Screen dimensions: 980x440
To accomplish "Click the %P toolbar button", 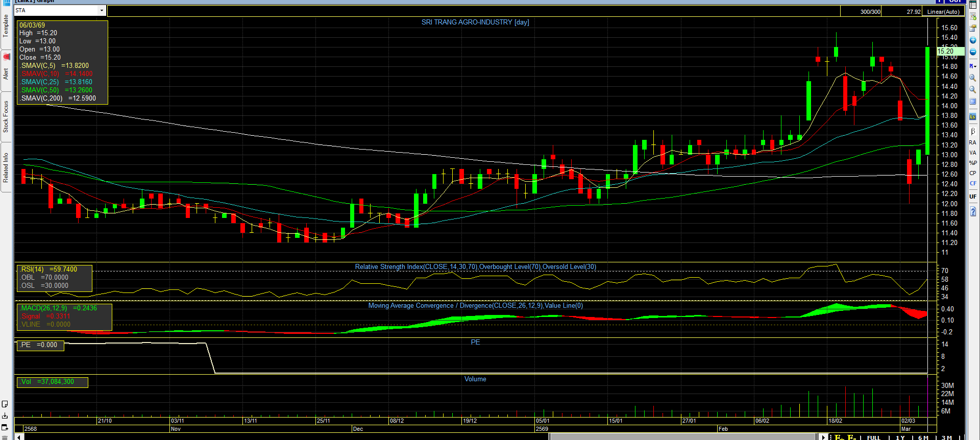I will 973,163.
